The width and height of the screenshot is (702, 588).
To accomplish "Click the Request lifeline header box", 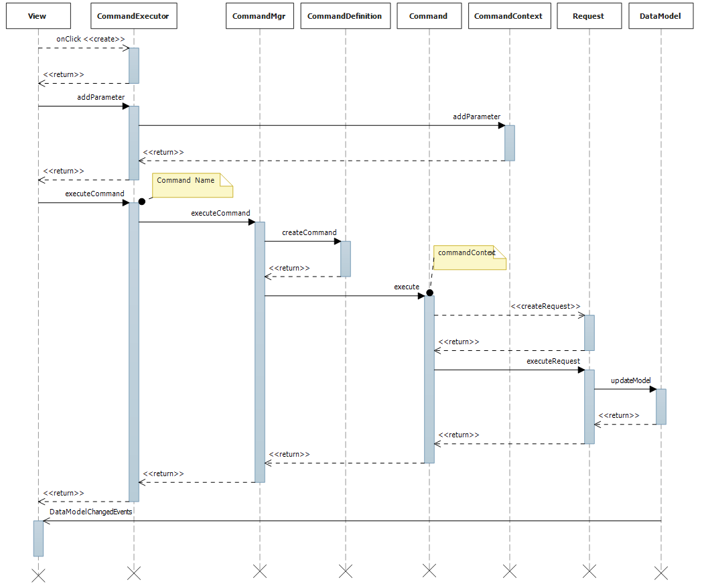I will point(589,16).
